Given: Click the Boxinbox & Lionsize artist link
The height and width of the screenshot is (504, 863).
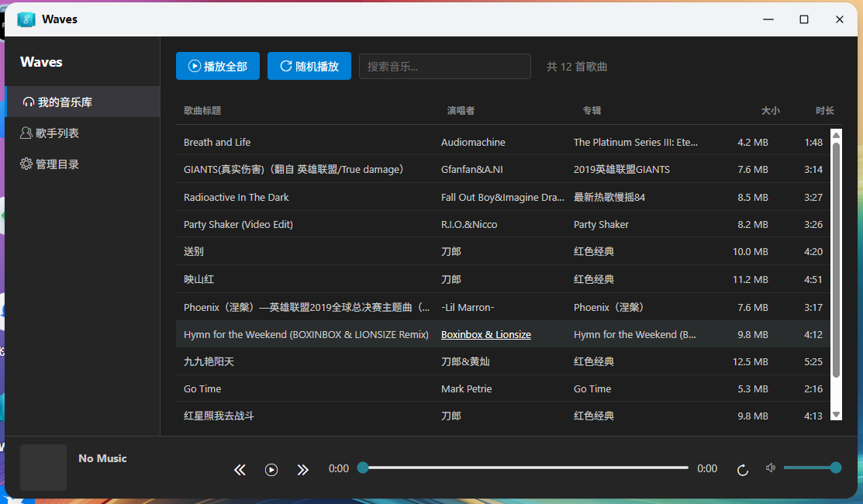Looking at the screenshot, I should (x=485, y=335).
